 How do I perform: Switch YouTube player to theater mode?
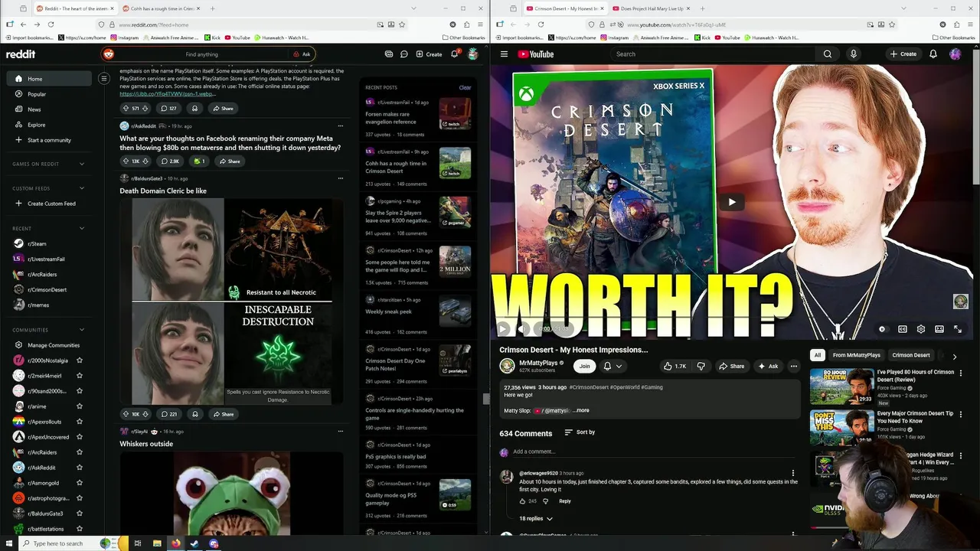click(x=939, y=329)
